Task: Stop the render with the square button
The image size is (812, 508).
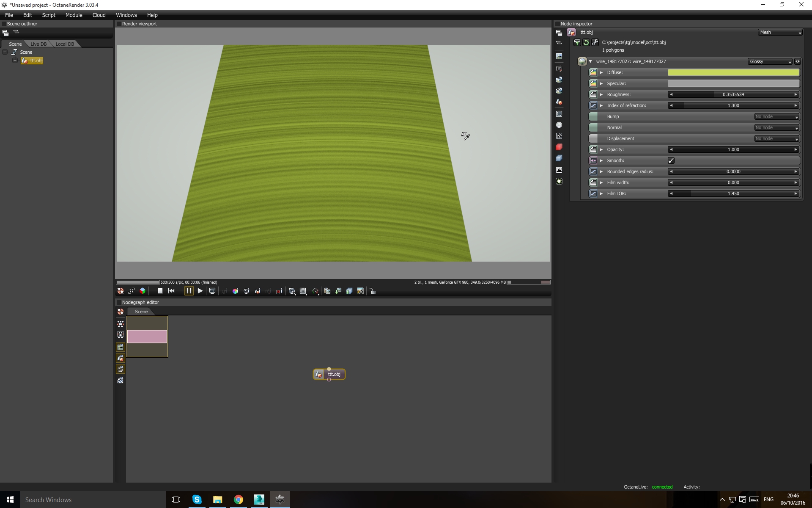Action: point(160,291)
